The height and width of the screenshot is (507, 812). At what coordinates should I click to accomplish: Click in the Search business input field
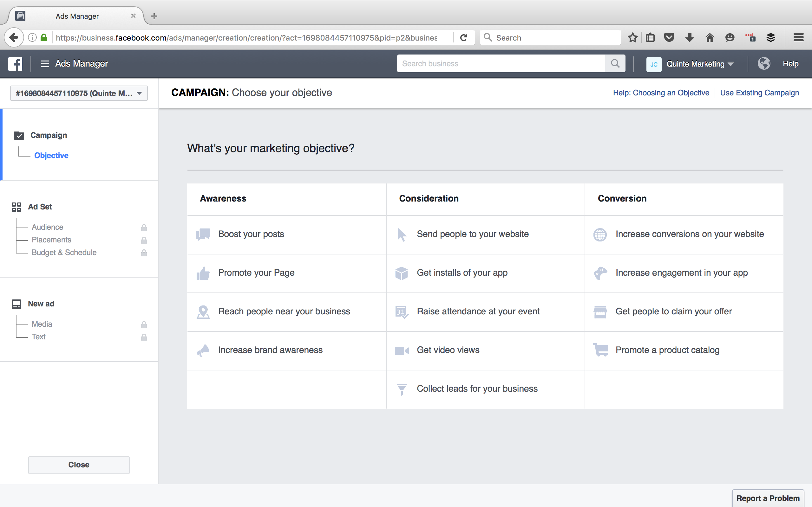501,64
